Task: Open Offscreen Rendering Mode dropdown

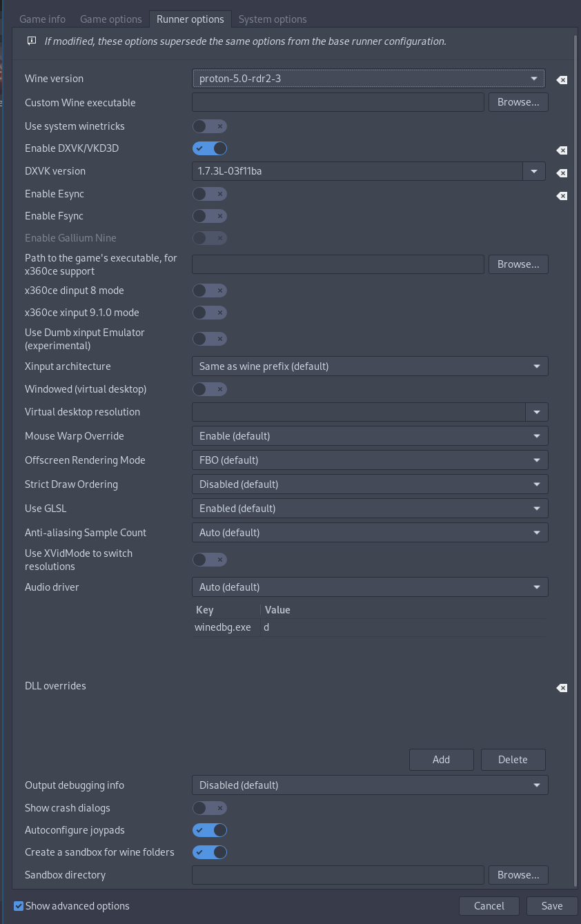Action: (370, 460)
